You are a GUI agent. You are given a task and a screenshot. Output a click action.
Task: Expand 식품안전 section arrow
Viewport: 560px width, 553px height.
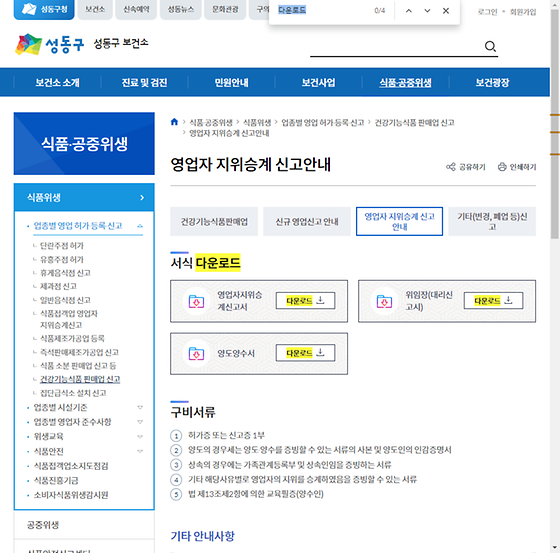(x=140, y=451)
